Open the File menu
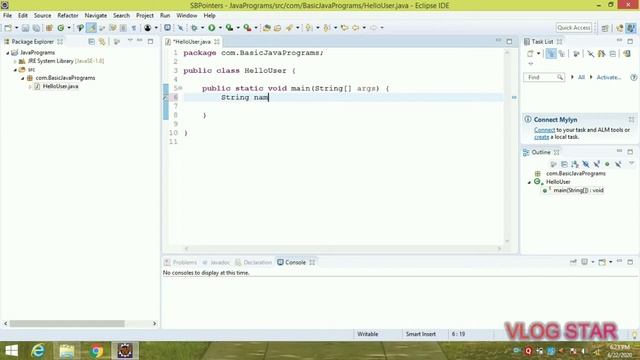This screenshot has width=640, height=360. pyautogui.click(x=7, y=16)
